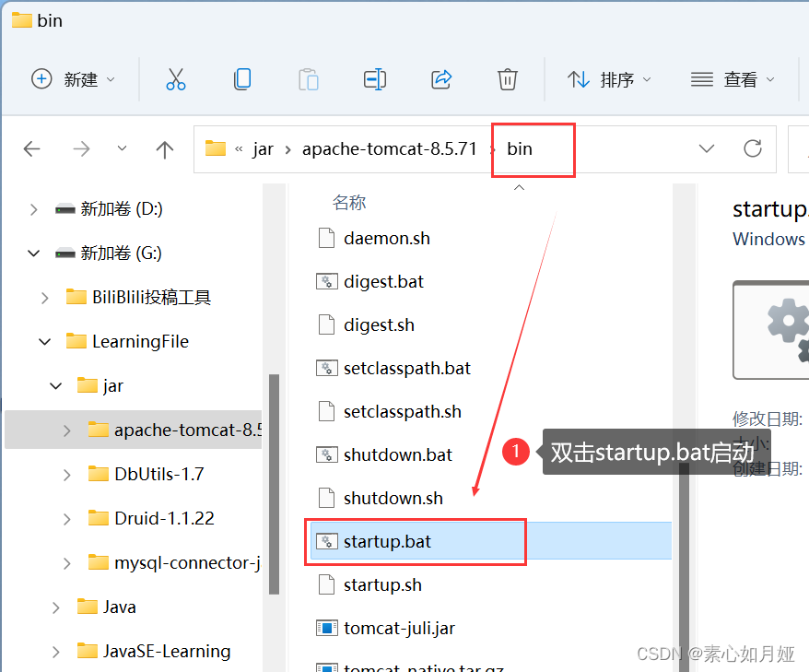Expand BiliBlili投稿工具 folder node
This screenshot has height=672, width=809.
click(45, 298)
